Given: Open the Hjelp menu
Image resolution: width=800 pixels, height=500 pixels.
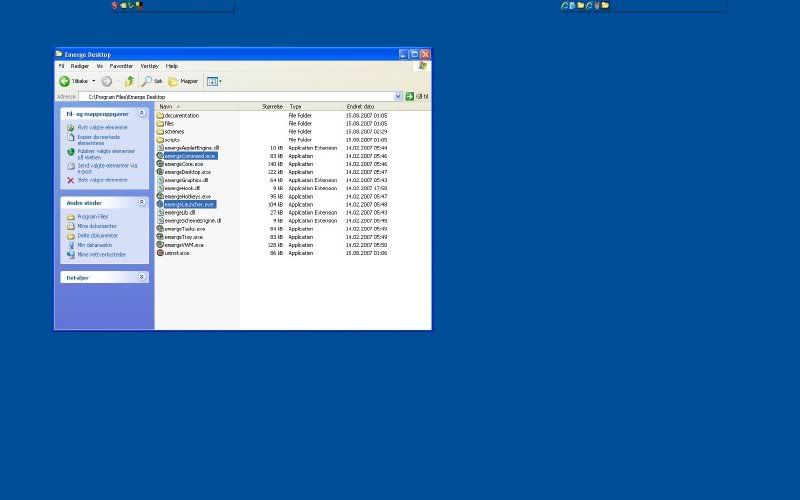Looking at the screenshot, I should point(172,66).
